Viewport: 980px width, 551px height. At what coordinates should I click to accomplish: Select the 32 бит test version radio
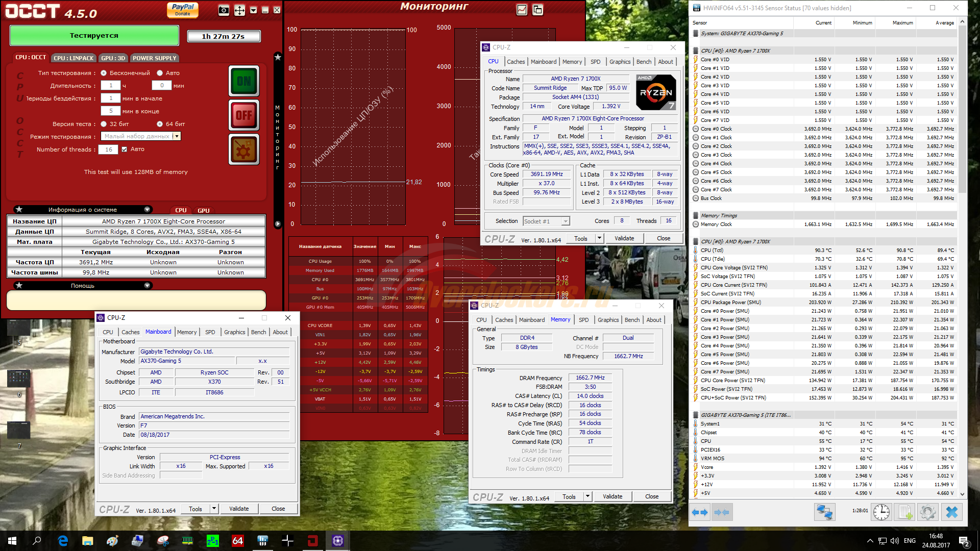click(x=104, y=124)
